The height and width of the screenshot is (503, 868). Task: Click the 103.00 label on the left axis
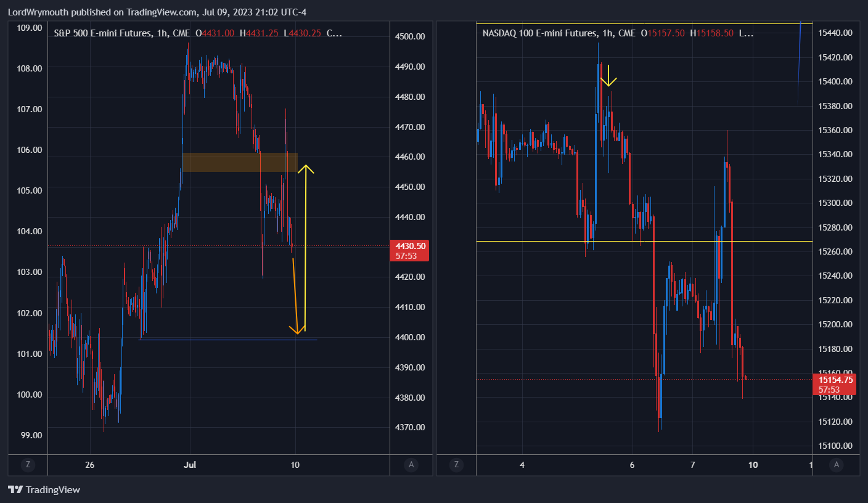30,272
